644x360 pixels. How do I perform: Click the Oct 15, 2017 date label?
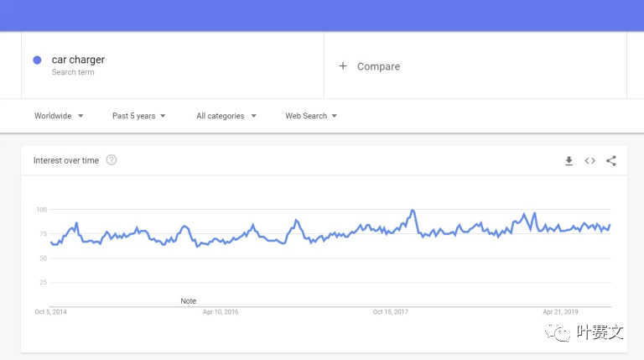[x=390, y=312]
